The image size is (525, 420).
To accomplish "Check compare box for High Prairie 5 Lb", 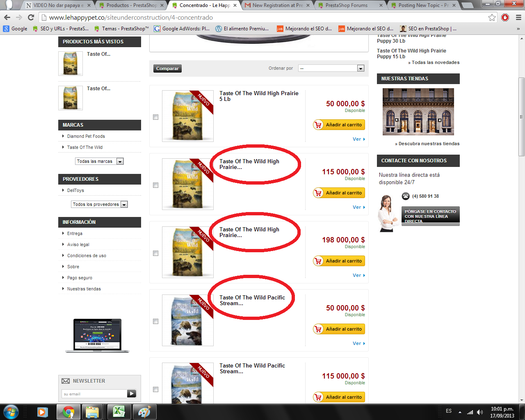I will (155, 117).
